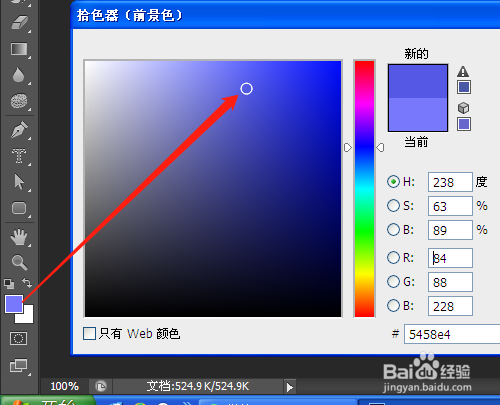500x405 pixels.
Task: Open the status bar info arrow menu
Action: (289, 387)
